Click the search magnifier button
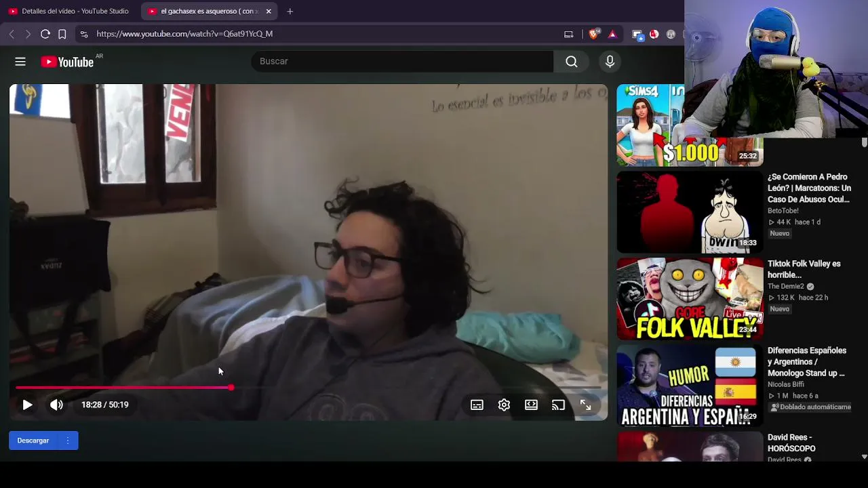Image resolution: width=868 pixels, height=488 pixels. 572,62
